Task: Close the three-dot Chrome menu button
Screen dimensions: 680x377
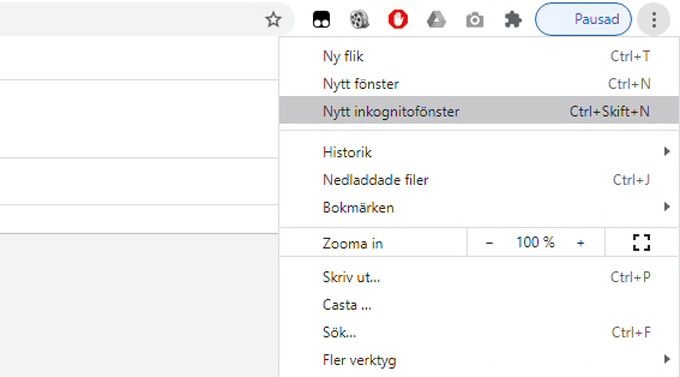Action: pos(654,20)
